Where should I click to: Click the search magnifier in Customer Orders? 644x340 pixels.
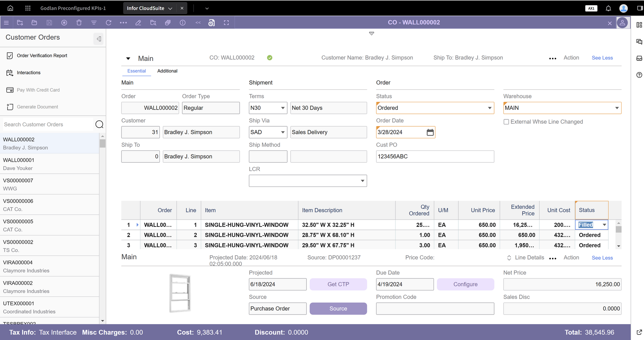tap(99, 124)
